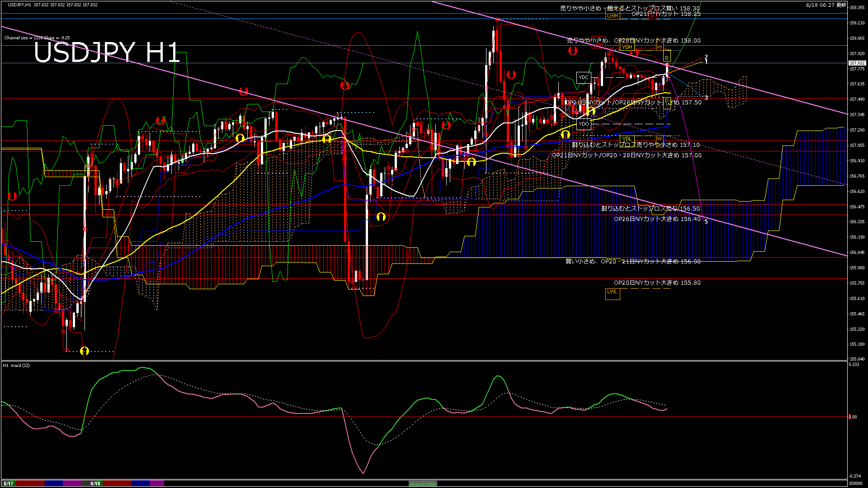Click the yellow up-arrow signal at chart bottom-left
Image resolution: width=868 pixels, height=488 pixels.
85,351
